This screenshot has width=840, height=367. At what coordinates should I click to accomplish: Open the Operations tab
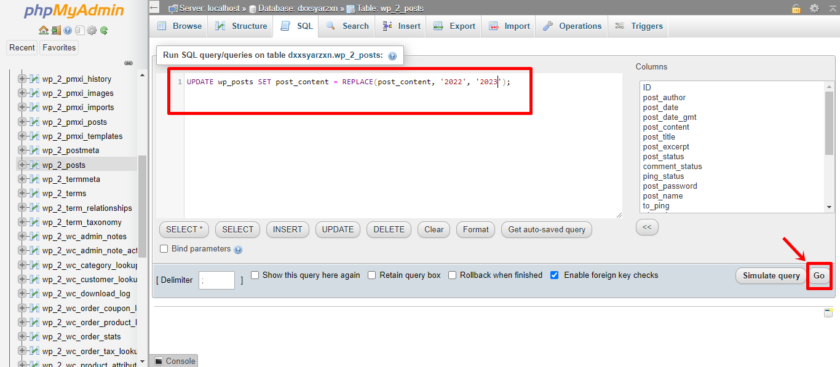(x=572, y=26)
